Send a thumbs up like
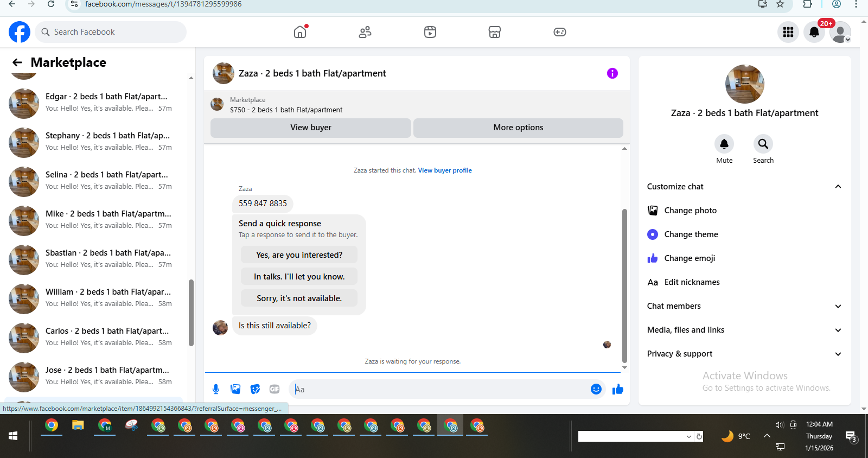The height and width of the screenshot is (458, 868). click(x=618, y=389)
